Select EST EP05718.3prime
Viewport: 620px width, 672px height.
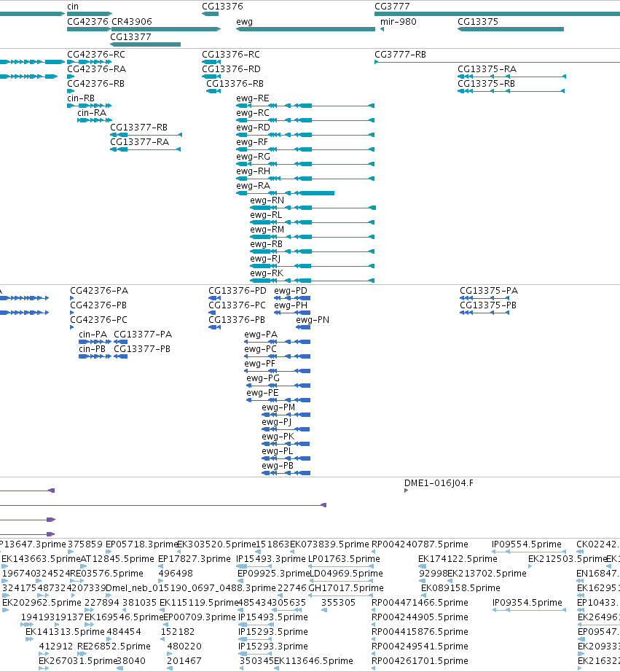click(142, 544)
